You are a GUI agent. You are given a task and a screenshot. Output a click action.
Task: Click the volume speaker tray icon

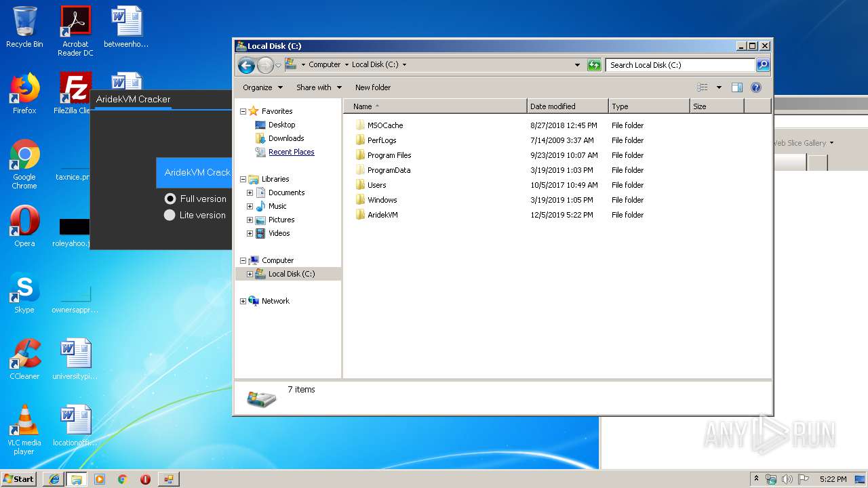pos(787,479)
